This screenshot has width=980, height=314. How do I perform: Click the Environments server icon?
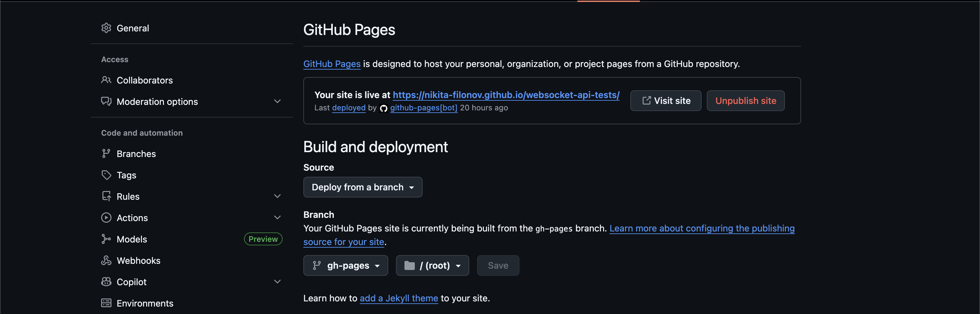point(106,303)
